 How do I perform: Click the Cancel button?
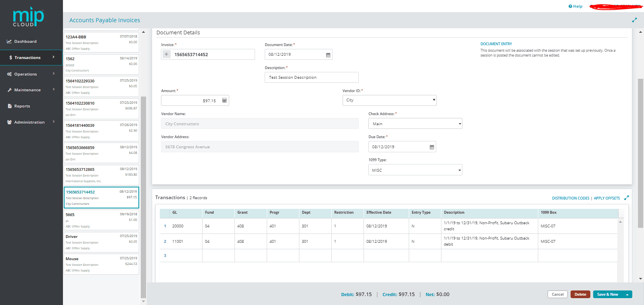[x=558, y=294]
